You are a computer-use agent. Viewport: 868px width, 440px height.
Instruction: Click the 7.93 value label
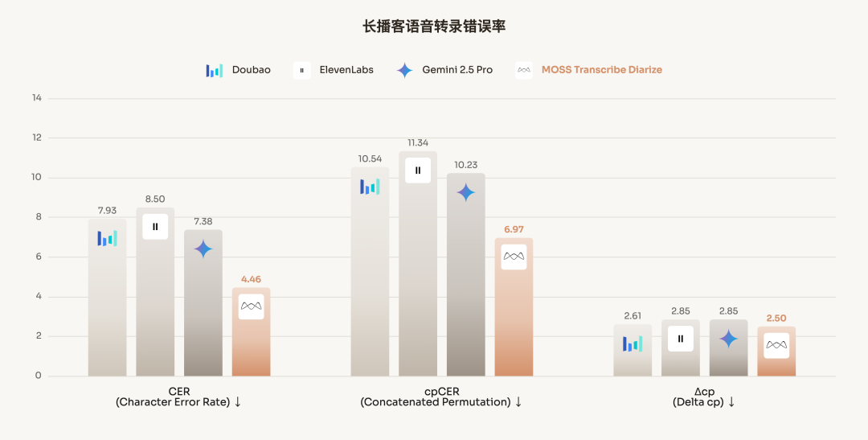[108, 211]
